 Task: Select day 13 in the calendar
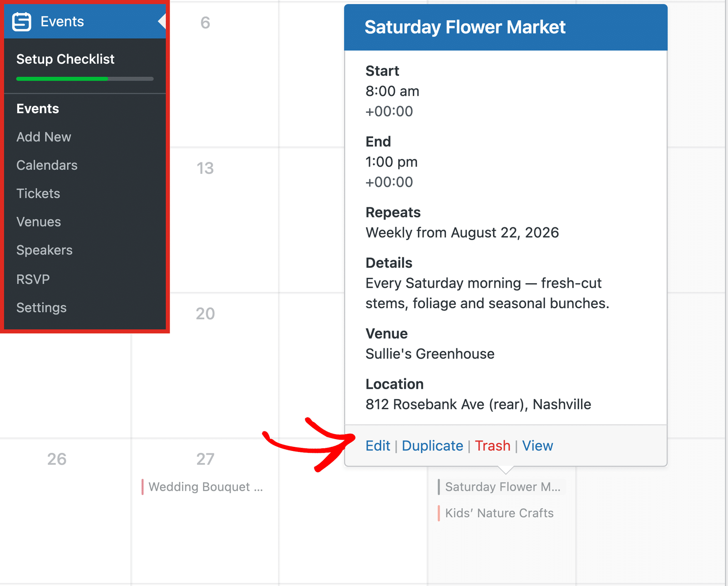pyautogui.click(x=205, y=168)
